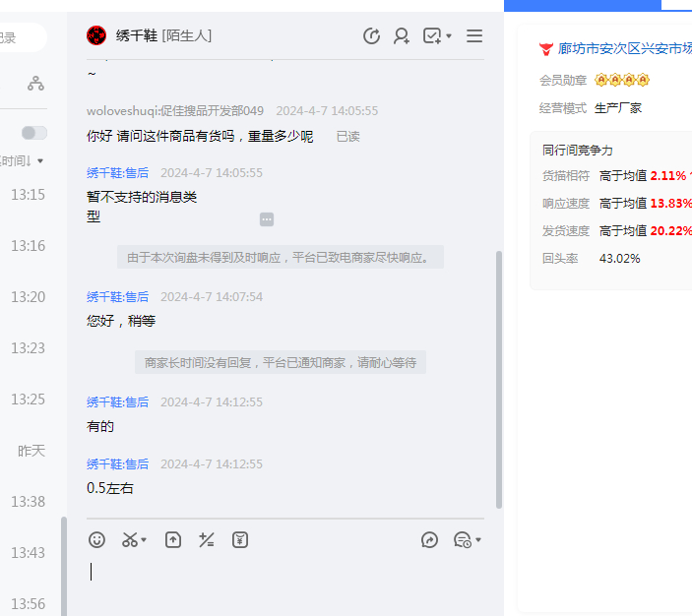Click 绣千鞋 contact avatar
This screenshot has width=692, height=616.
96,35
